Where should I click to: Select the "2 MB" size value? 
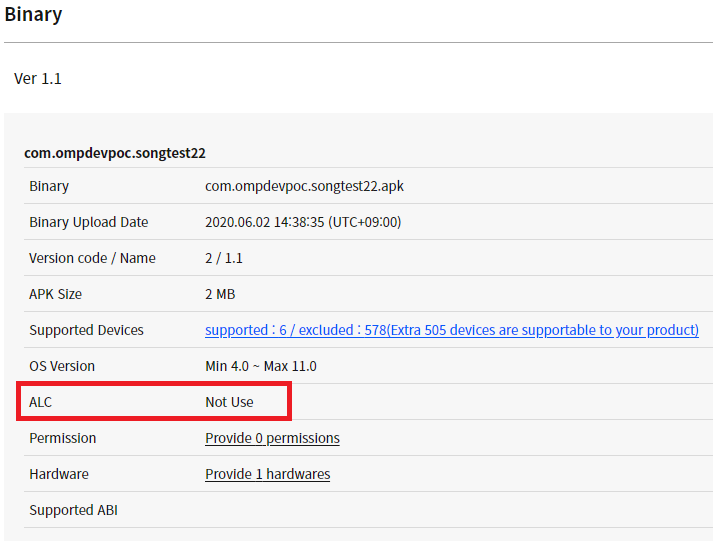[x=220, y=294]
